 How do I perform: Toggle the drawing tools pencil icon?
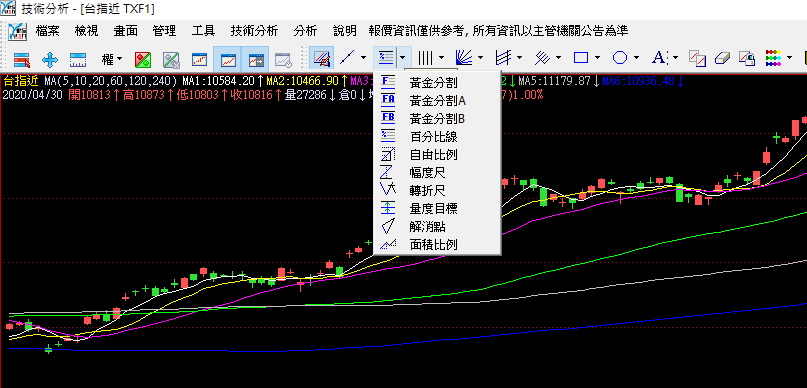click(x=322, y=58)
